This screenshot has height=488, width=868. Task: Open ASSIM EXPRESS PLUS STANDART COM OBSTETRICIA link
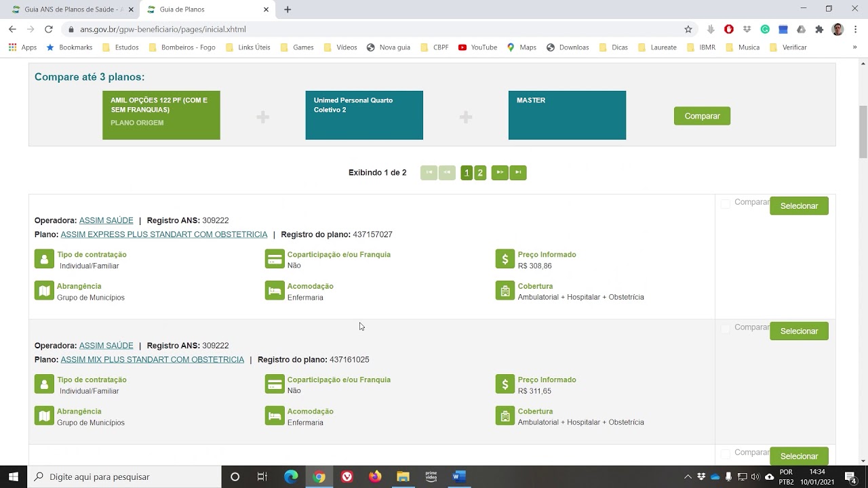(x=164, y=235)
